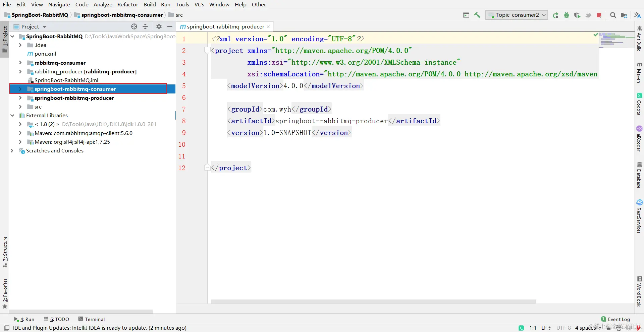This screenshot has height=332, width=644.
Task: Open the Terminal tool window
Action: (91, 319)
